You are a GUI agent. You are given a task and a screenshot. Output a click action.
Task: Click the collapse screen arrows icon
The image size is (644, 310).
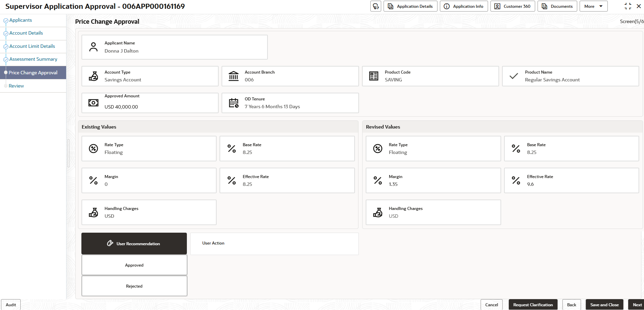pos(628,6)
